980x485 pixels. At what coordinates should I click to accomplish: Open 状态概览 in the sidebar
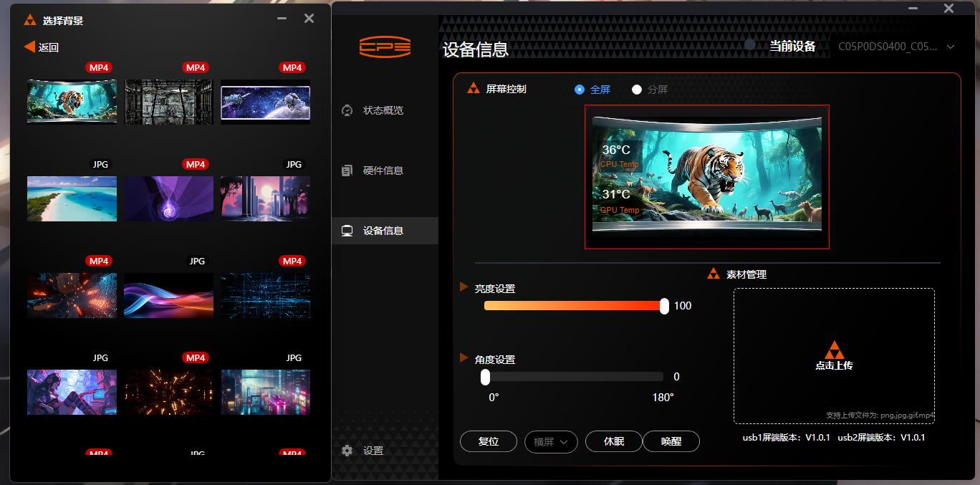[x=384, y=110]
